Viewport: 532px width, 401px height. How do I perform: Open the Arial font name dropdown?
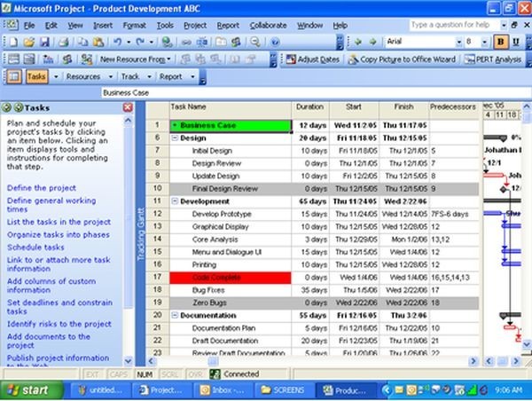pyautogui.click(x=458, y=42)
